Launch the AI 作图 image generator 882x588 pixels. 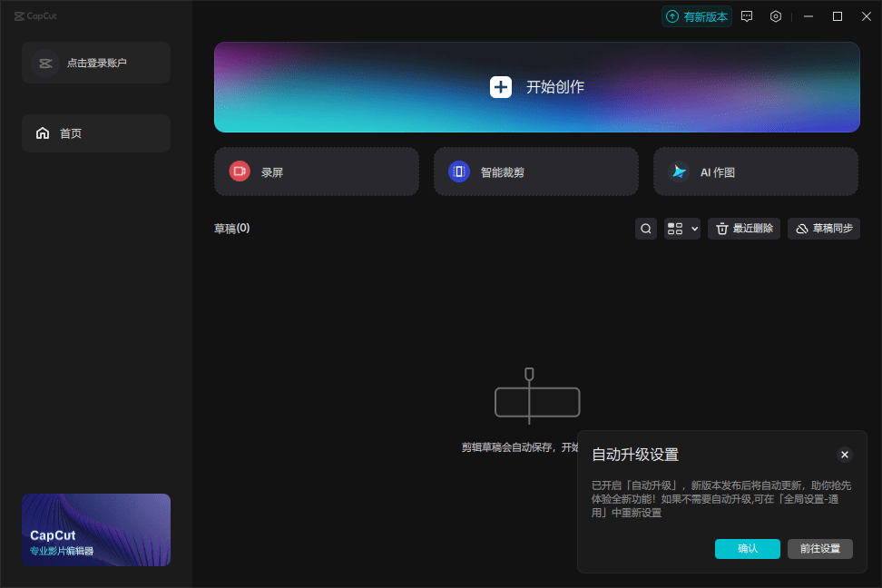coord(755,171)
